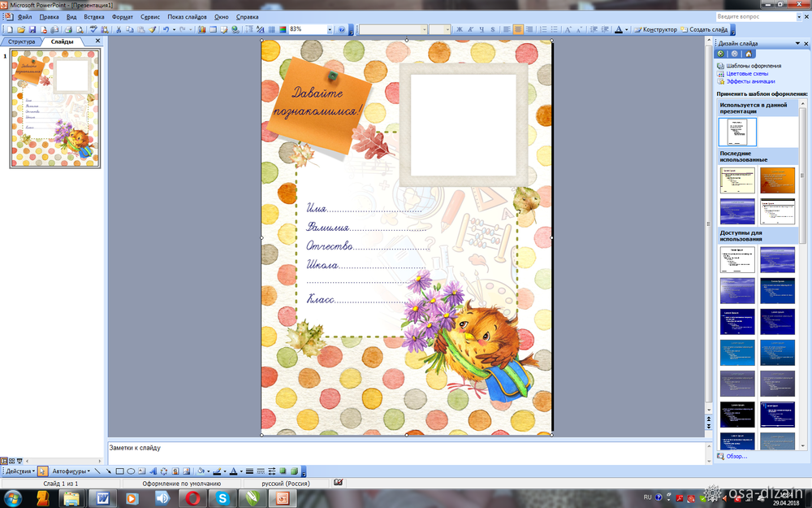Open the Вставка menu
The height and width of the screenshot is (508, 812).
93,17
